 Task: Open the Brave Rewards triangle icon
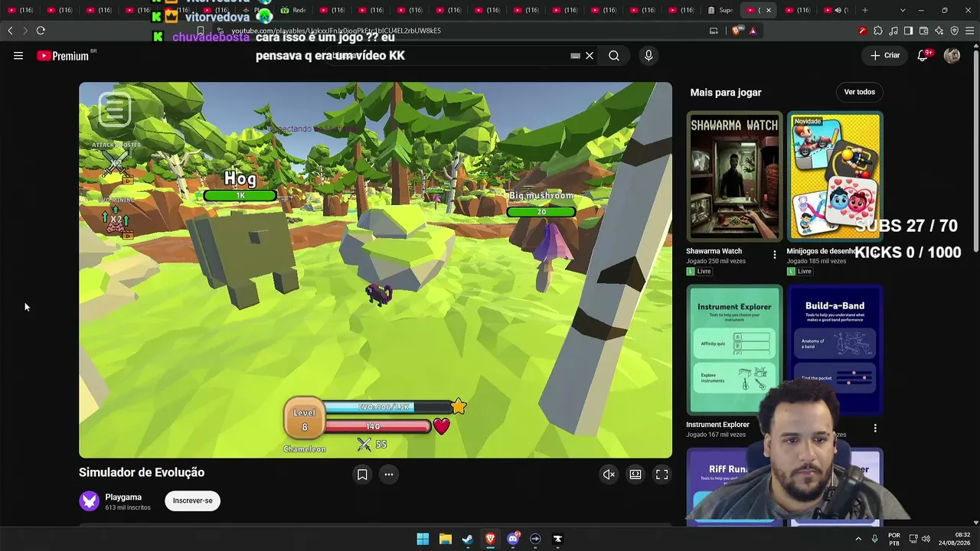[753, 31]
